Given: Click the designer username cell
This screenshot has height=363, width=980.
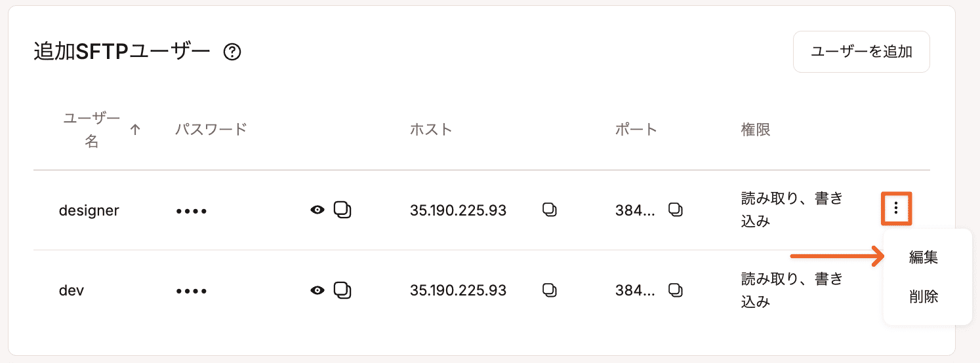Looking at the screenshot, I should click(x=89, y=210).
